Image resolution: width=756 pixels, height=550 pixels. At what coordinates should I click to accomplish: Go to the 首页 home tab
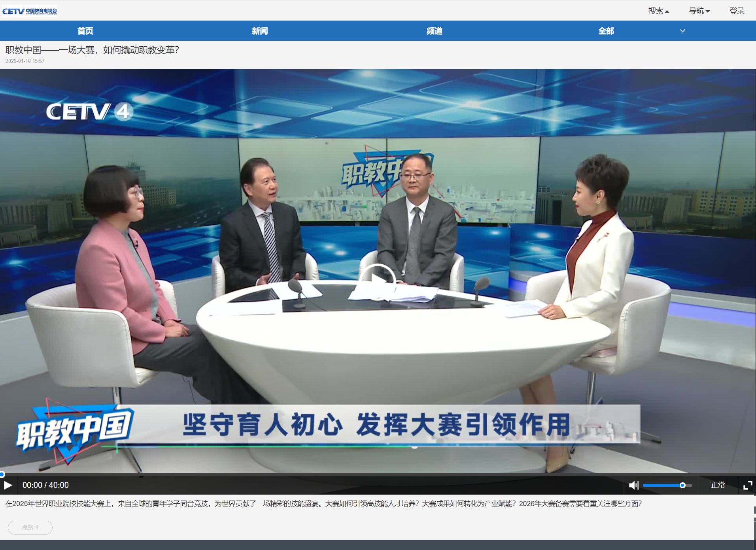85,31
